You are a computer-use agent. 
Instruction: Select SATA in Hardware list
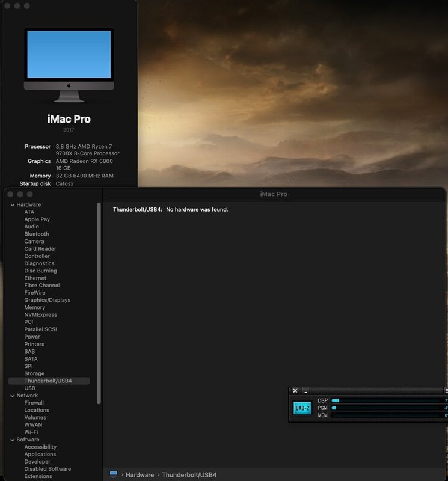tap(31, 359)
